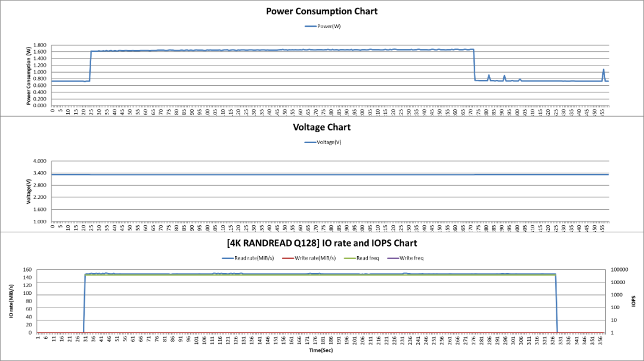Click the 356 time axis label
Screen dimensions: 644x361
[x=601, y=340]
